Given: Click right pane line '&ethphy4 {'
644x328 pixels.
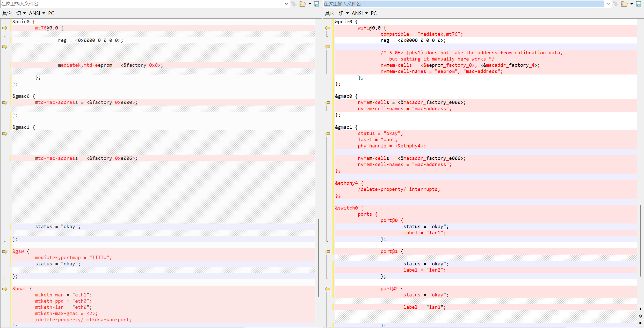Looking at the screenshot, I should (349, 183).
